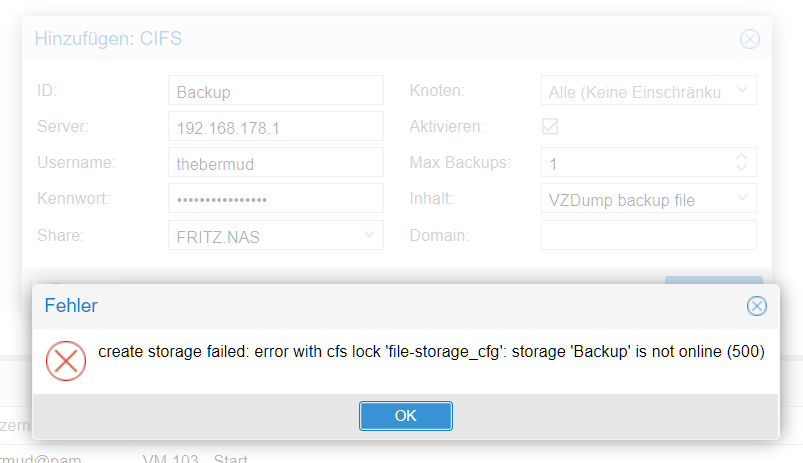The height and width of the screenshot is (463, 803).
Task: Click the OK button in error dialog
Action: [x=406, y=416]
